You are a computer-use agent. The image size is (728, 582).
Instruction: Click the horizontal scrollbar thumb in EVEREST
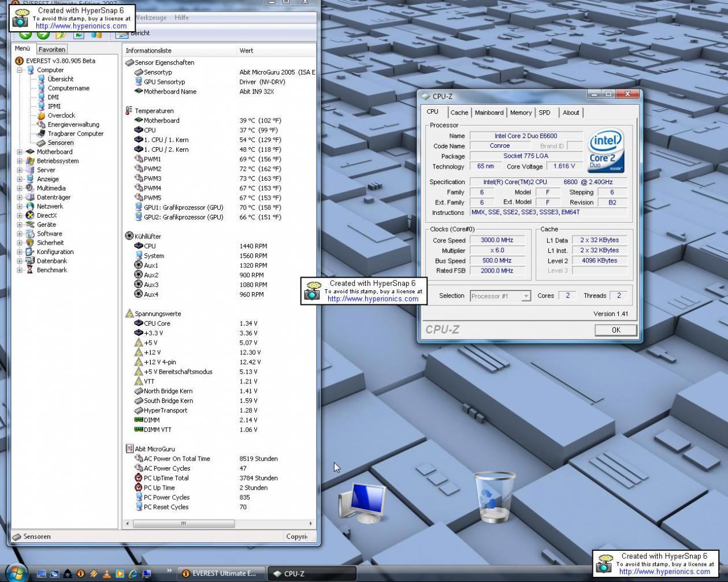184,524
